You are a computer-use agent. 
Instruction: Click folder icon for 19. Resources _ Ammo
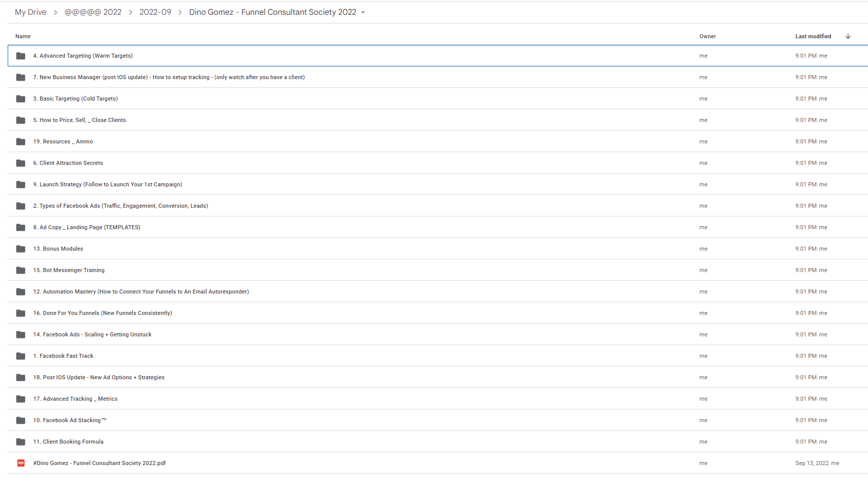pos(20,142)
